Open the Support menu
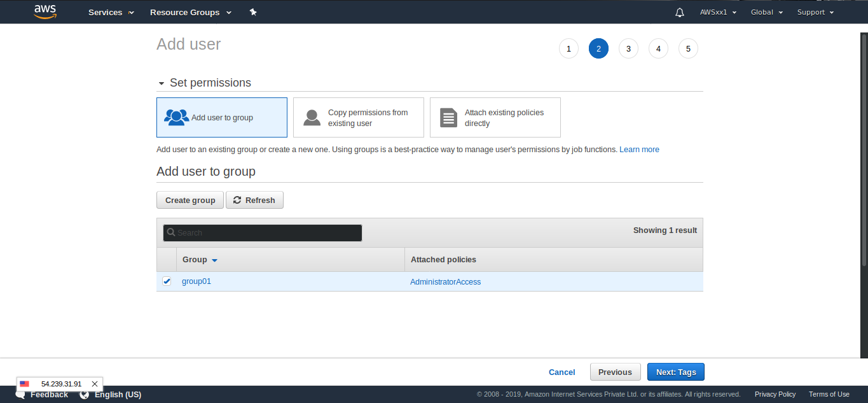This screenshot has height=403, width=868. pos(815,12)
